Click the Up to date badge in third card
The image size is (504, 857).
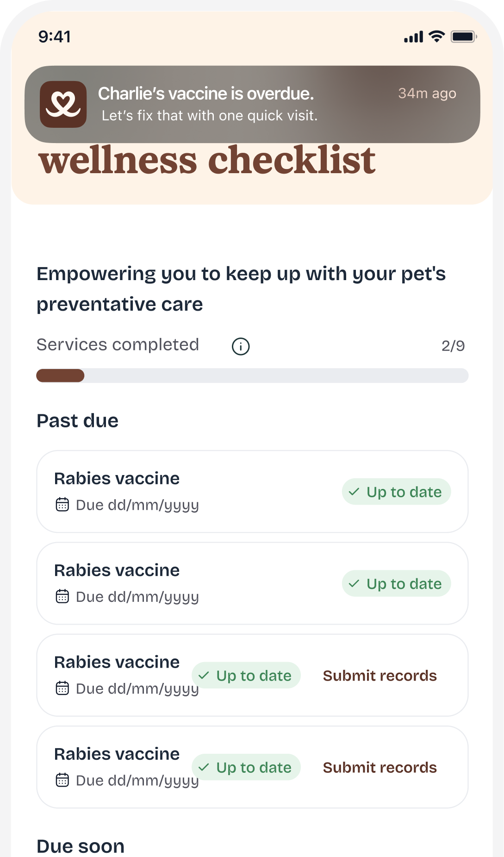coord(246,676)
